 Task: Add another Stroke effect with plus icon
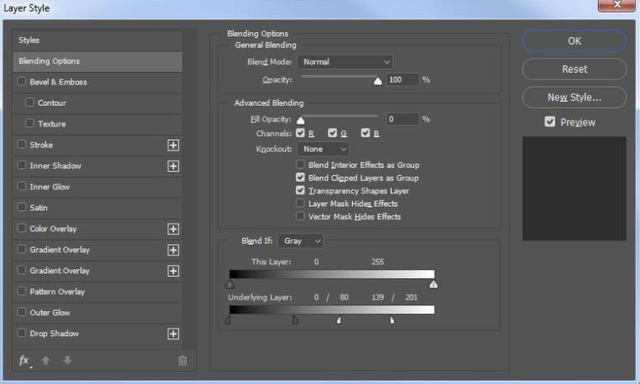(173, 145)
